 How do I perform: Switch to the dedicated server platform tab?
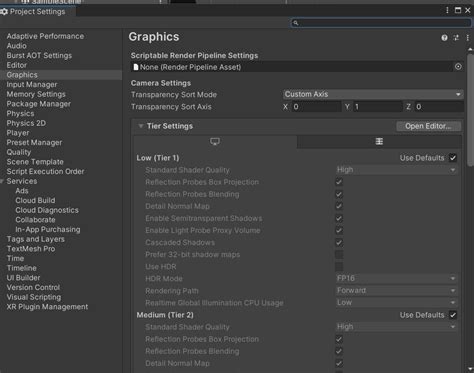click(379, 142)
